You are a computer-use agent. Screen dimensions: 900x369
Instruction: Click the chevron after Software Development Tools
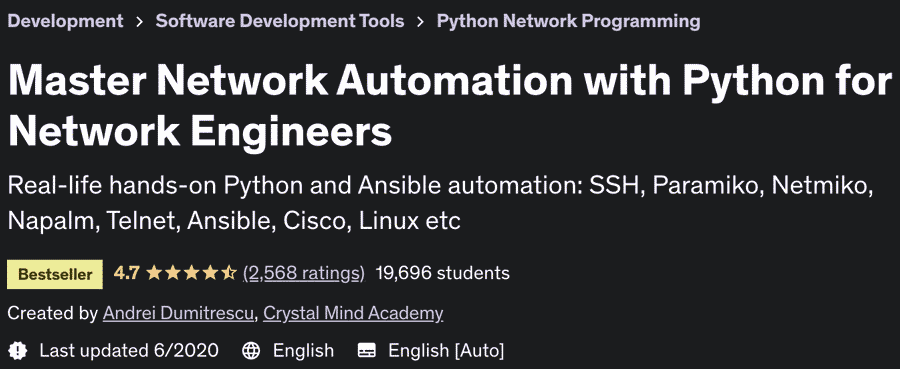point(421,22)
